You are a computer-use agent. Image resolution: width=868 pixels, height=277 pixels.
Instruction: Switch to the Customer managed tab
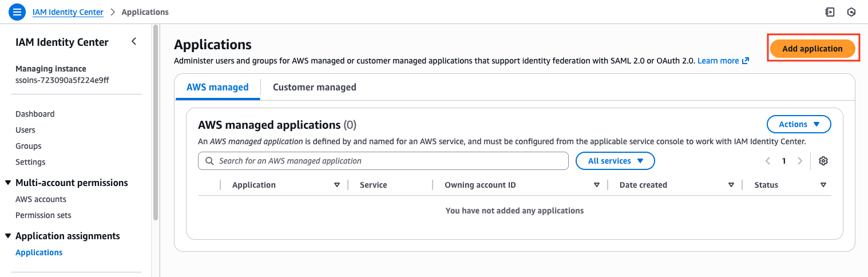314,87
